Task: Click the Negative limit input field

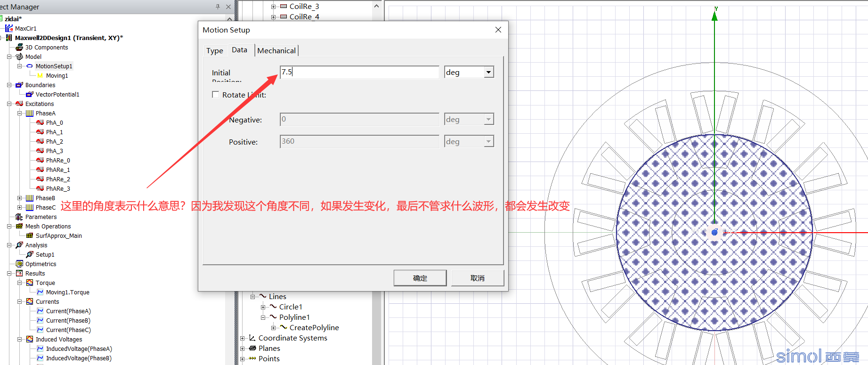Action: point(359,119)
